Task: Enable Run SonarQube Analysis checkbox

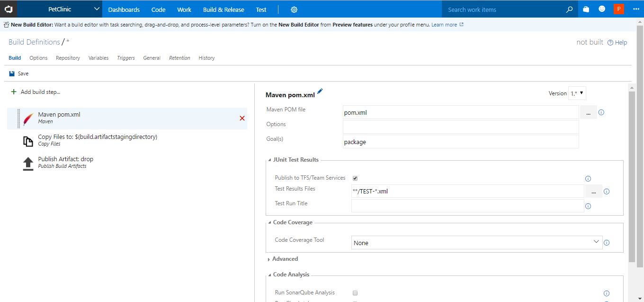Action: click(x=355, y=293)
